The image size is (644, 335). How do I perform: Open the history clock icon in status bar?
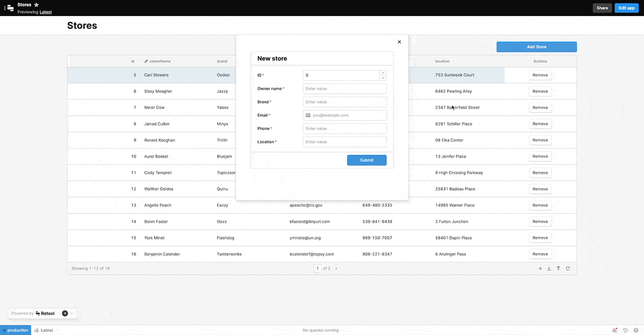[x=625, y=330]
